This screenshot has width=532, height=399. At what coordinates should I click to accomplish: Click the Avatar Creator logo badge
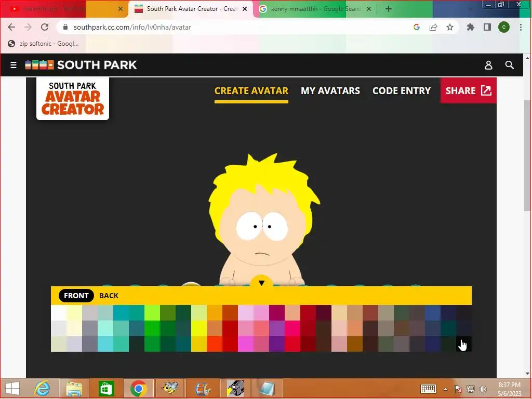(x=73, y=99)
